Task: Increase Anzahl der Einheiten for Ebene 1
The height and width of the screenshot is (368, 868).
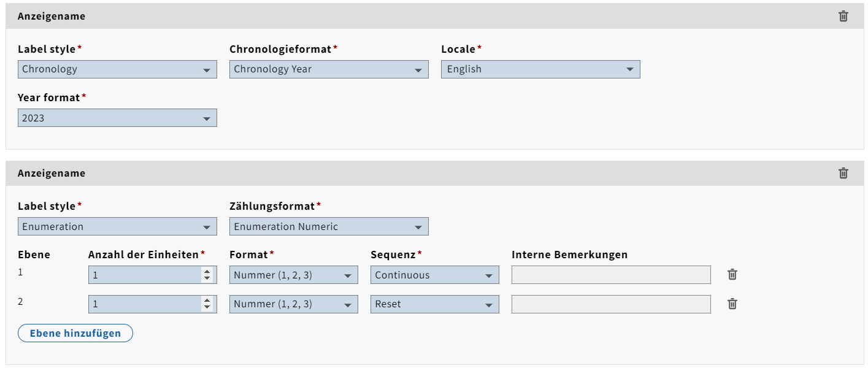Action: [x=207, y=272]
